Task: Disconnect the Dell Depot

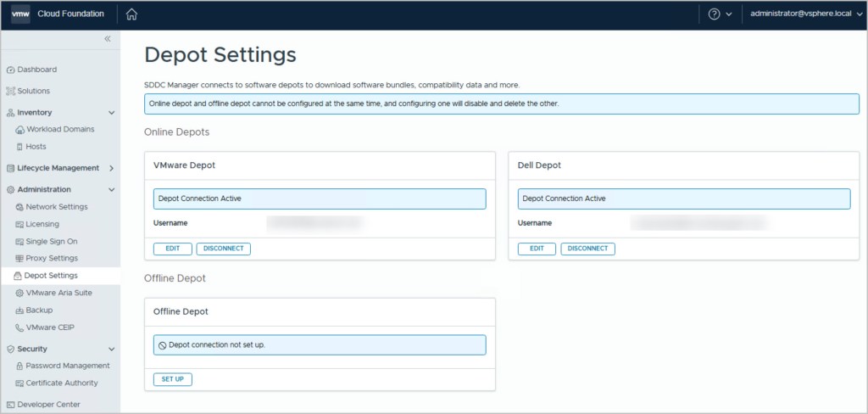Action: pos(587,249)
